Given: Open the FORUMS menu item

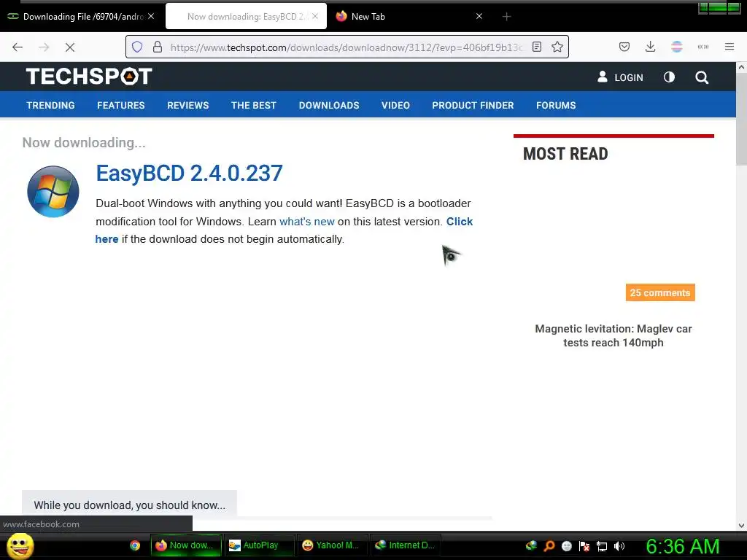Looking at the screenshot, I should coord(555,105).
